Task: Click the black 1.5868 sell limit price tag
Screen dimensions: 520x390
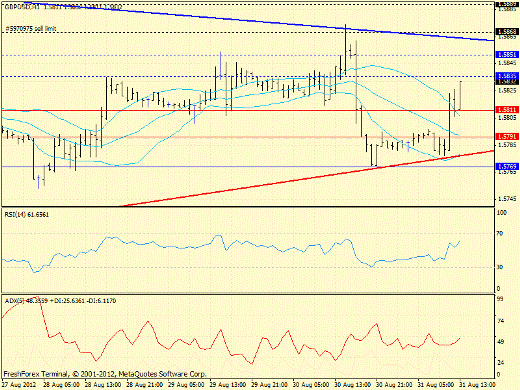Action: click(507, 32)
